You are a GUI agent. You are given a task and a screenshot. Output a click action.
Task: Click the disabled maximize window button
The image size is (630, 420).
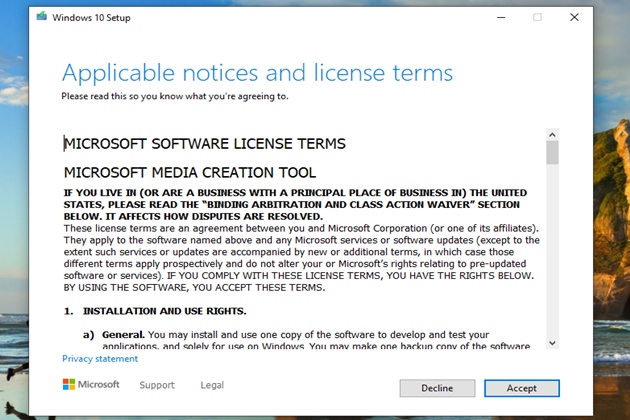(x=537, y=17)
